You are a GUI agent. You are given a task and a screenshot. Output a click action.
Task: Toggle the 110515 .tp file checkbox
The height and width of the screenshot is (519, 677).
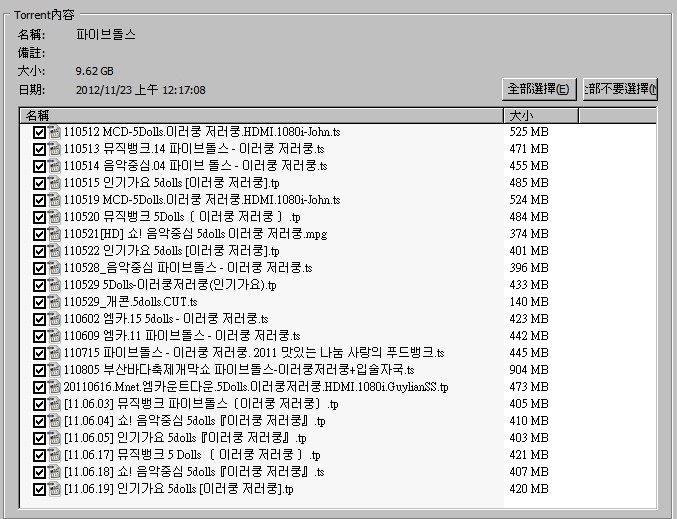pos(39,183)
